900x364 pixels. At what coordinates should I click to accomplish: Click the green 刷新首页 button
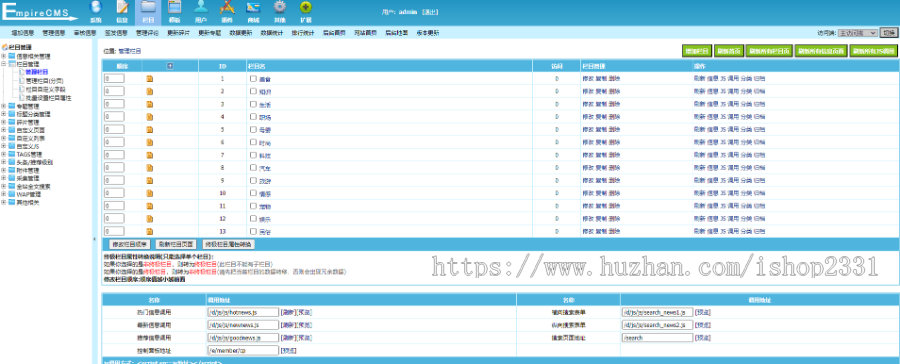point(728,51)
